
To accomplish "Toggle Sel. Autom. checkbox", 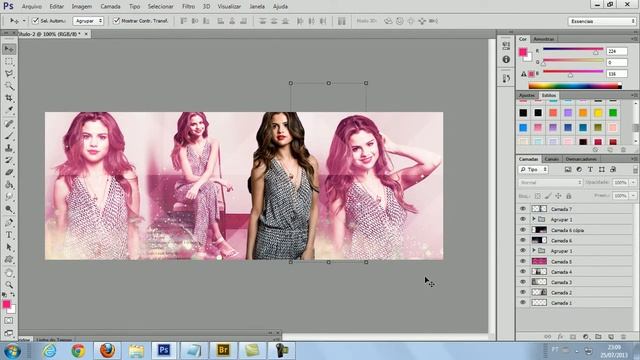I will click(36, 20).
